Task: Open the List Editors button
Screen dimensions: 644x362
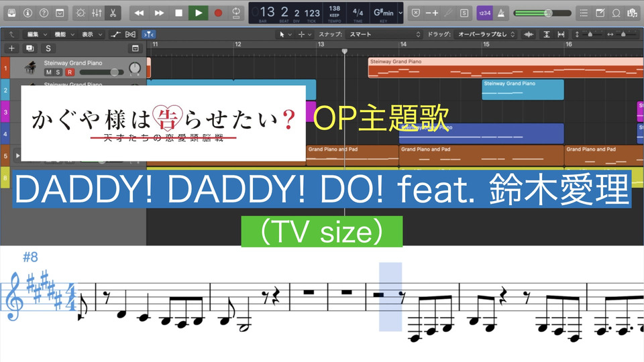Action: (584, 13)
